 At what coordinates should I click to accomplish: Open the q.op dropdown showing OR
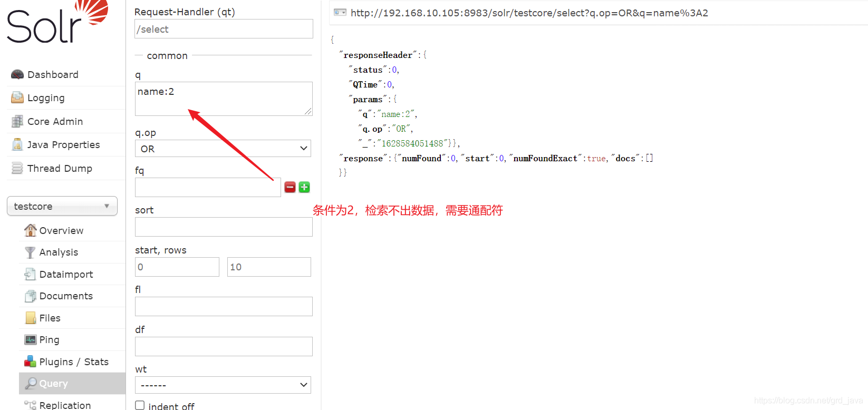click(223, 149)
